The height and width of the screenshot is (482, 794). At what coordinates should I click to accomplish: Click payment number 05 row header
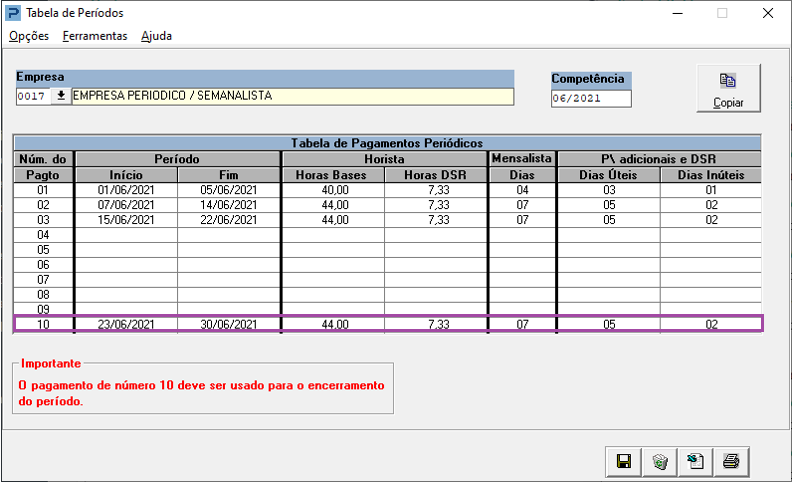click(x=44, y=250)
